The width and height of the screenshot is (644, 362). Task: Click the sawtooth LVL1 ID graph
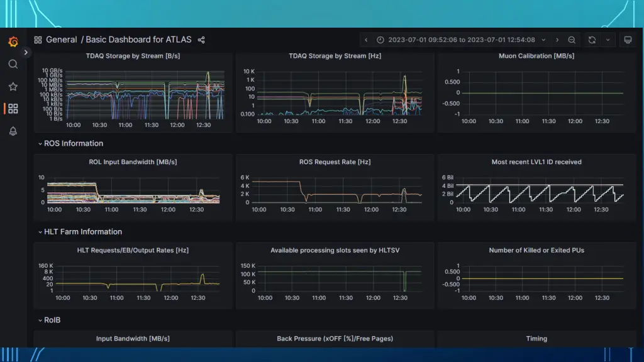(539, 193)
